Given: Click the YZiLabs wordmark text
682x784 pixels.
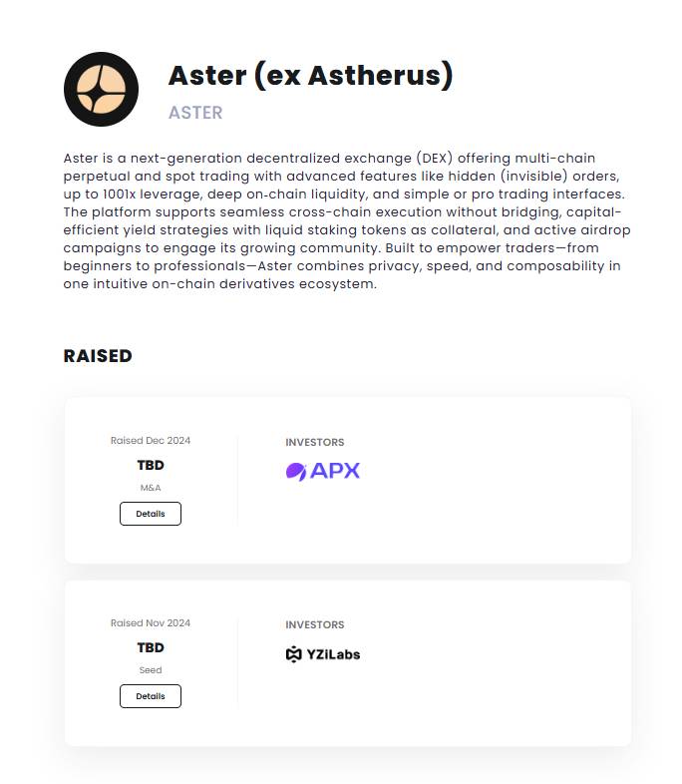Looking at the screenshot, I should tap(333, 654).
